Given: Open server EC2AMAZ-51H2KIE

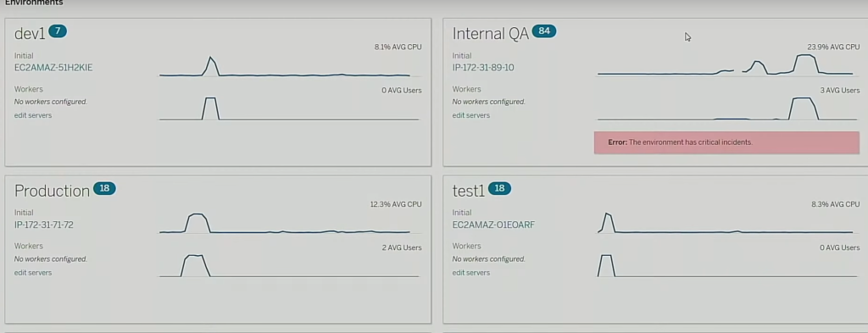Looking at the screenshot, I should point(53,68).
